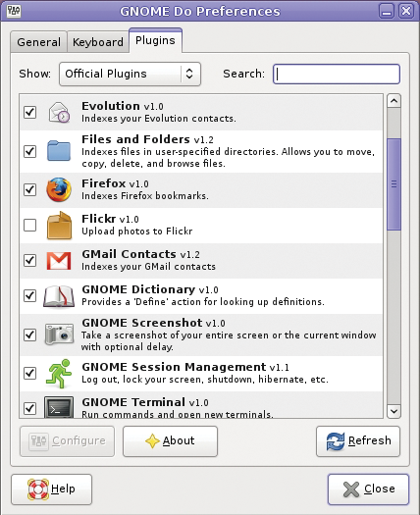Viewport: 420px width, 515px height.
Task: Click the Files and Folders blue folder icon
Action: pos(59,151)
